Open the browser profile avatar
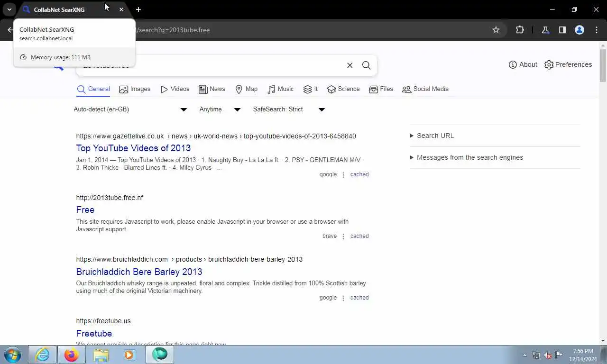607x364 pixels. point(579,30)
